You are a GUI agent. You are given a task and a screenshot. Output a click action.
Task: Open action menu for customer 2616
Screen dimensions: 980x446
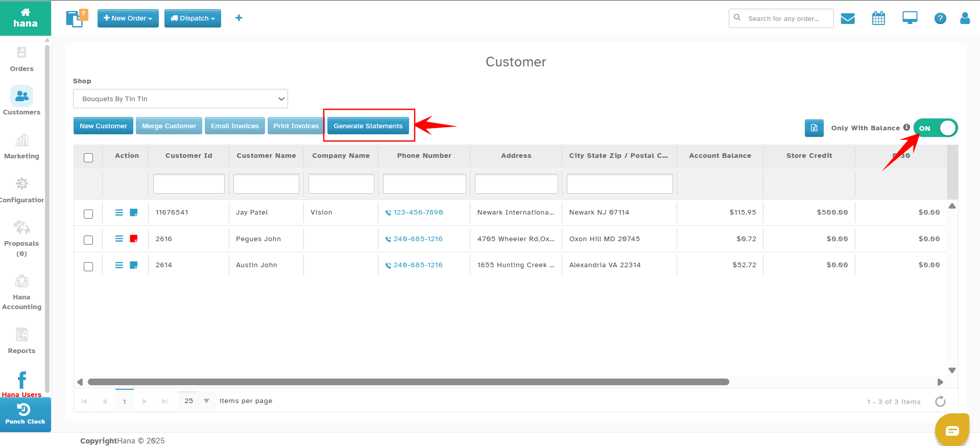[119, 239]
